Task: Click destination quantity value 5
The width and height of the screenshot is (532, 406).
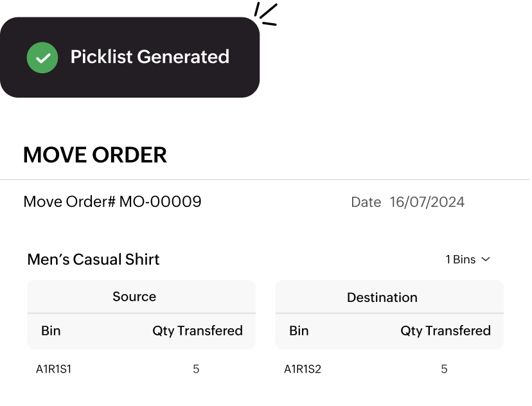Action: (x=444, y=369)
